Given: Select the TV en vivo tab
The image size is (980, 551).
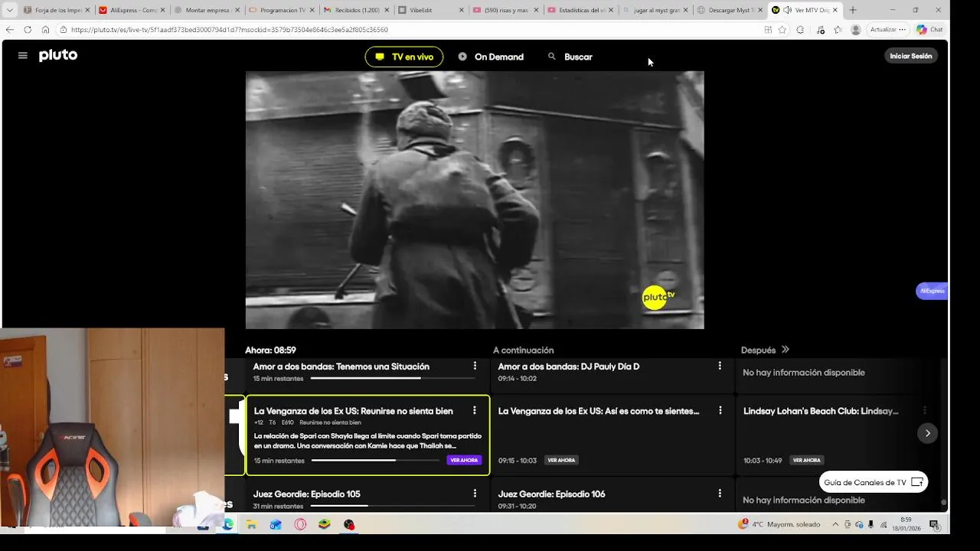Looking at the screenshot, I should pos(404,57).
